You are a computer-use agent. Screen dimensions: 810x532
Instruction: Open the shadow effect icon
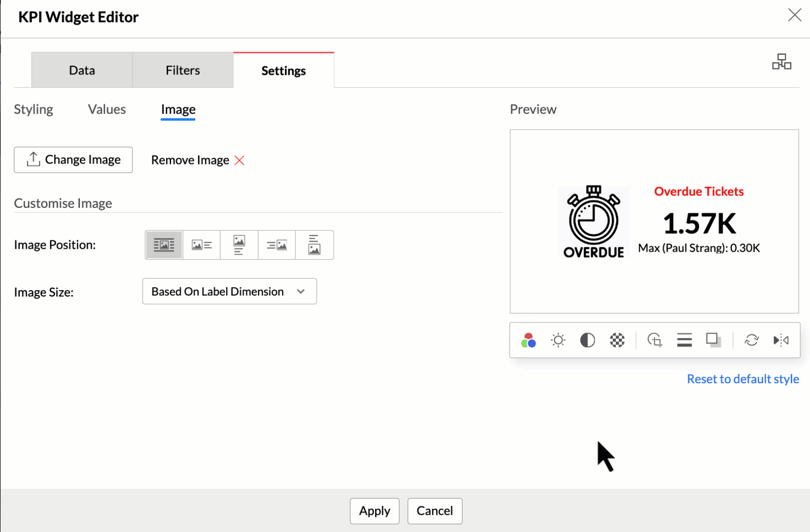(x=713, y=340)
